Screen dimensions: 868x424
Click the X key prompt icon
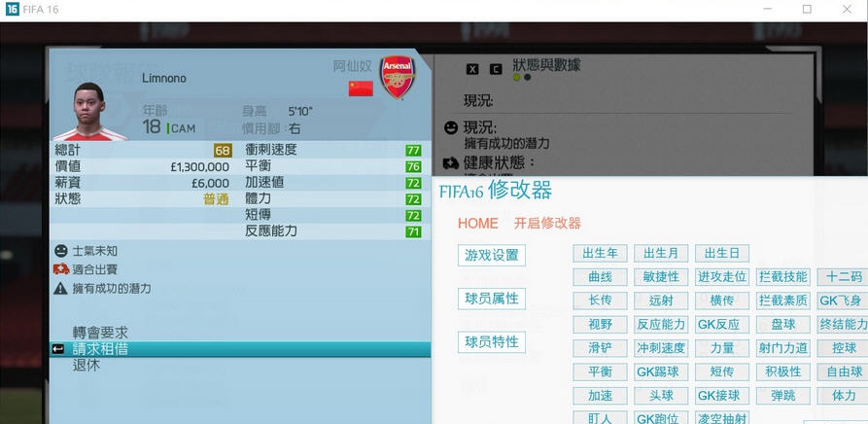point(471,69)
